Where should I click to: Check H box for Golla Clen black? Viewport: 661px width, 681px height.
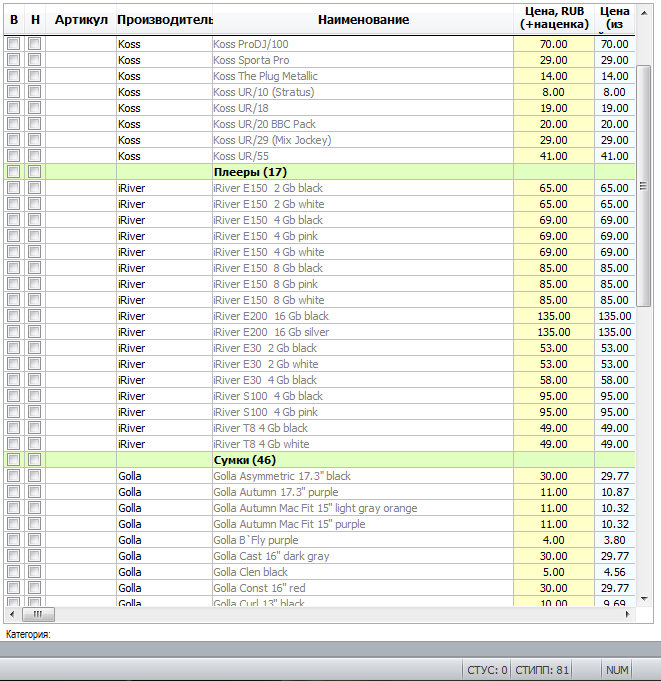tap(34, 572)
